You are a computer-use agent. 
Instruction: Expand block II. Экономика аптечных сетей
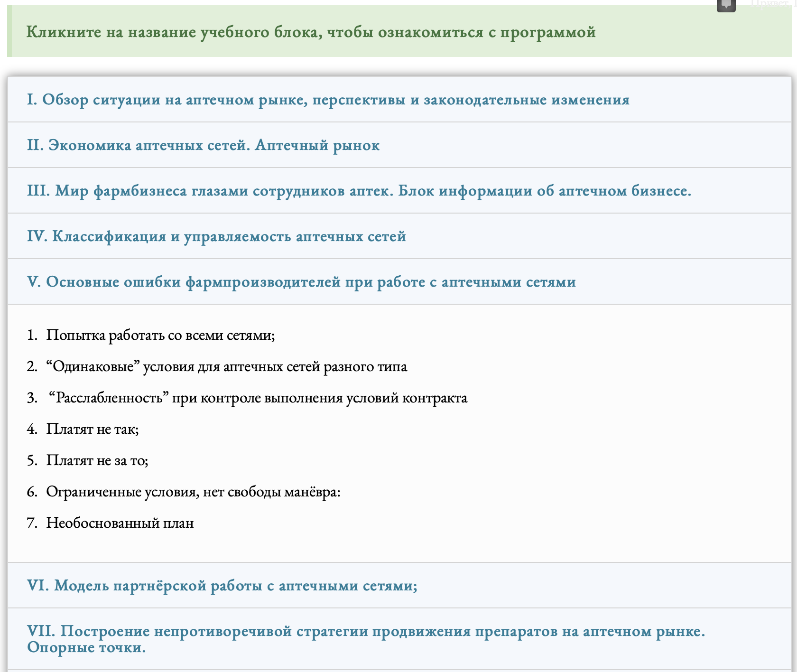(399, 145)
